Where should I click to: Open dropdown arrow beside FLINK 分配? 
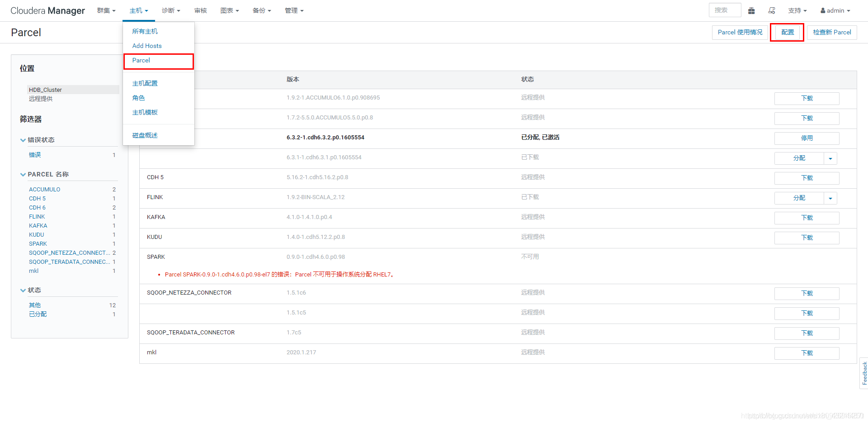click(830, 198)
